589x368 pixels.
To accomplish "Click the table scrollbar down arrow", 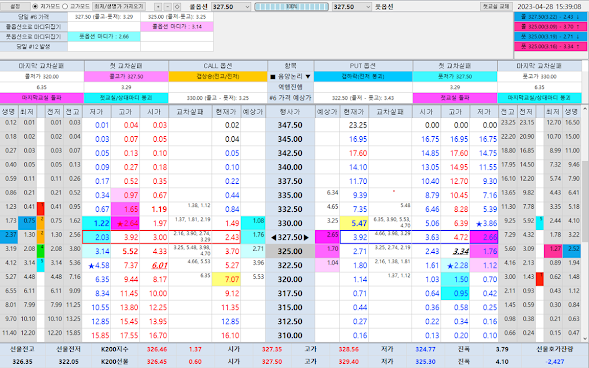I will tap(585, 339).
